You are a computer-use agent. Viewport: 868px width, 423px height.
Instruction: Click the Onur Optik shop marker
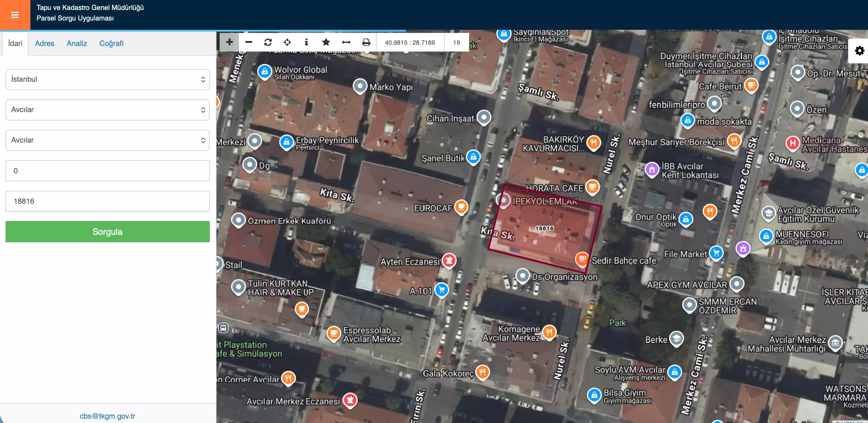[x=686, y=220]
